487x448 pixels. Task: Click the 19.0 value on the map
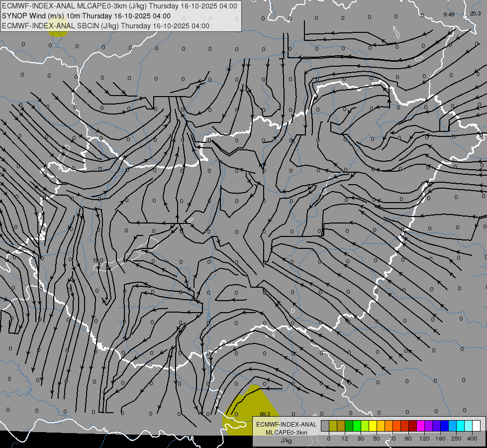[98, 260]
